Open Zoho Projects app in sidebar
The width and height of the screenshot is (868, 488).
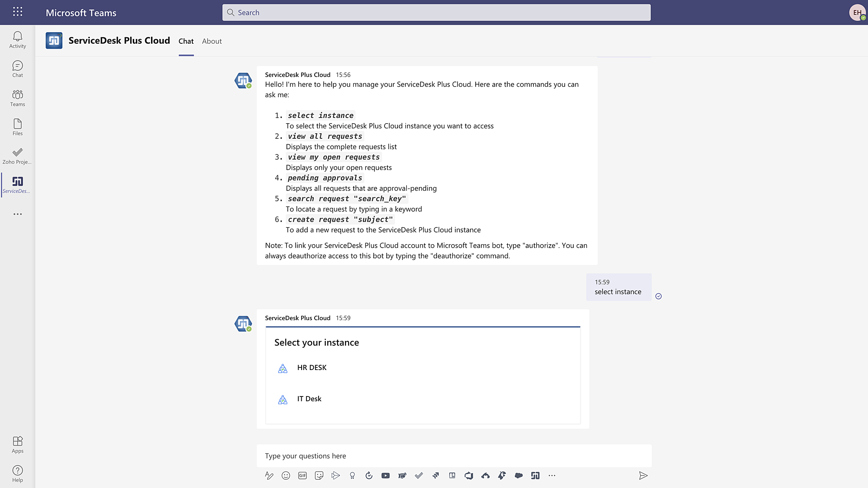(x=17, y=156)
